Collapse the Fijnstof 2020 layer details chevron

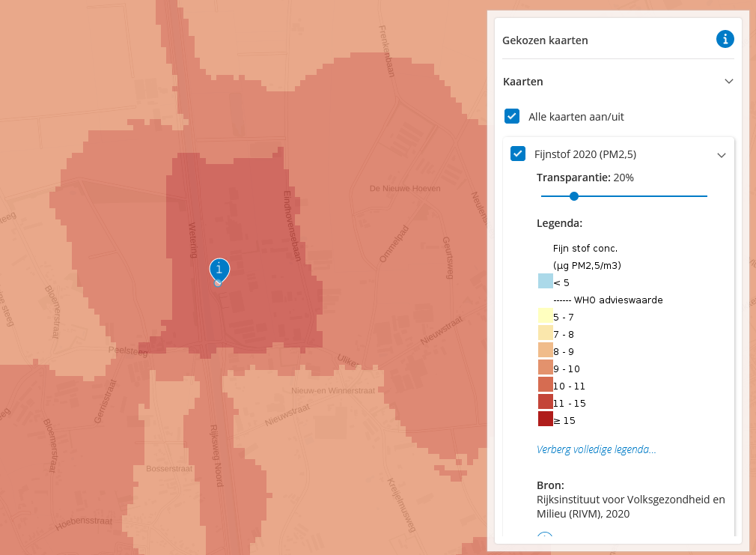(x=722, y=155)
